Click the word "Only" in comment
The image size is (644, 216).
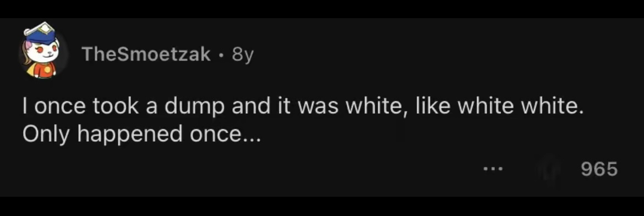click(x=47, y=135)
